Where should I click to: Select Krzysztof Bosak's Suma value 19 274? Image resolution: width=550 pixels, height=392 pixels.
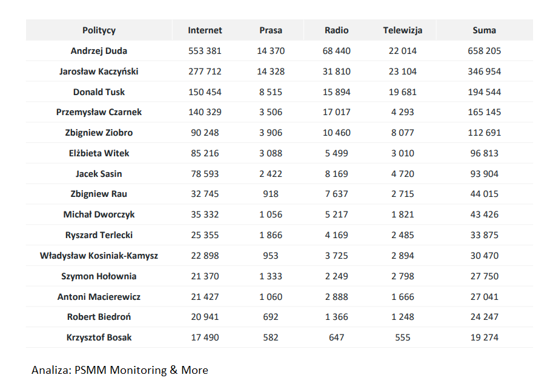484,337
